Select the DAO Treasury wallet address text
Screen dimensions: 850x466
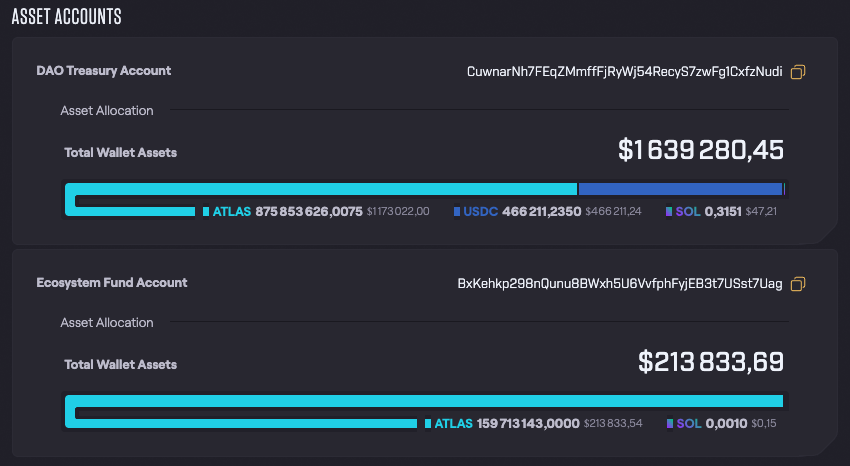(x=625, y=72)
